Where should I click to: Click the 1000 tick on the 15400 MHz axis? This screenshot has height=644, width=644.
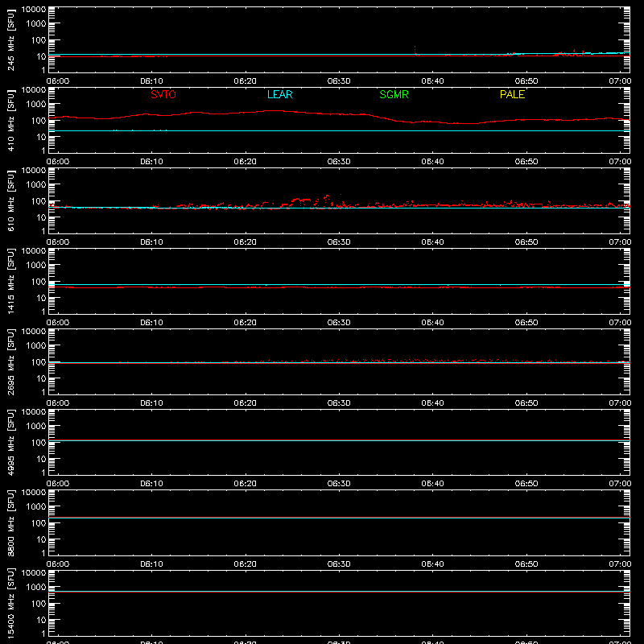click(36, 588)
